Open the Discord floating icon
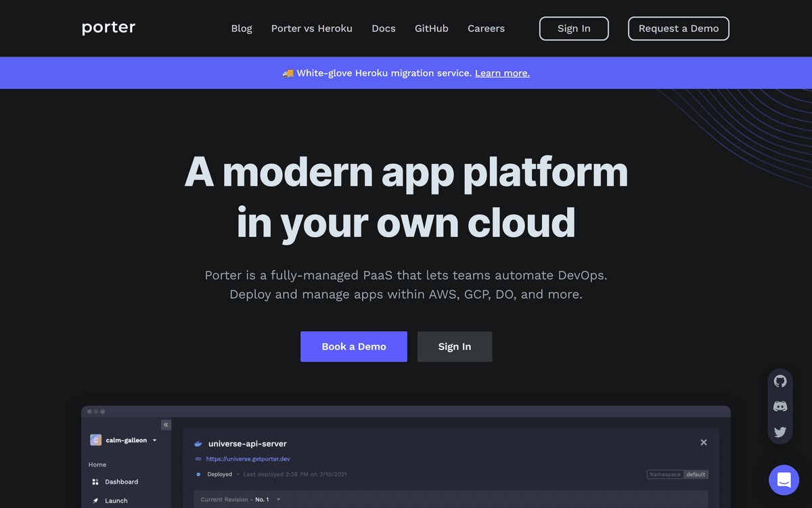The height and width of the screenshot is (508, 812). click(x=780, y=406)
